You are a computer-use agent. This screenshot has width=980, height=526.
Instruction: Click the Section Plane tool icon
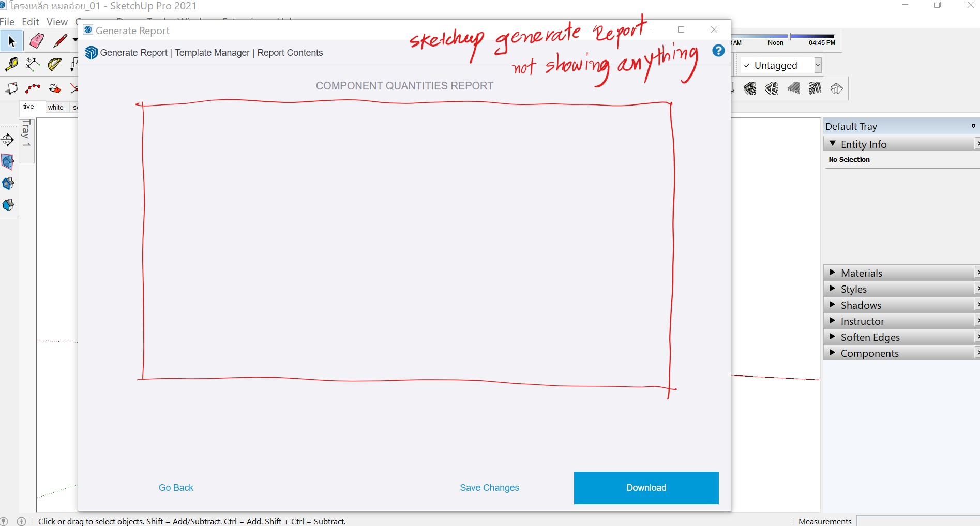[7, 140]
